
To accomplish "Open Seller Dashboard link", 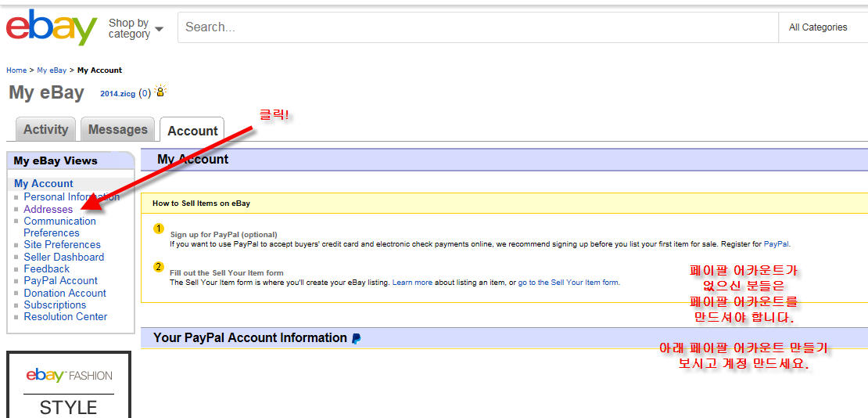I will [x=63, y=257].
